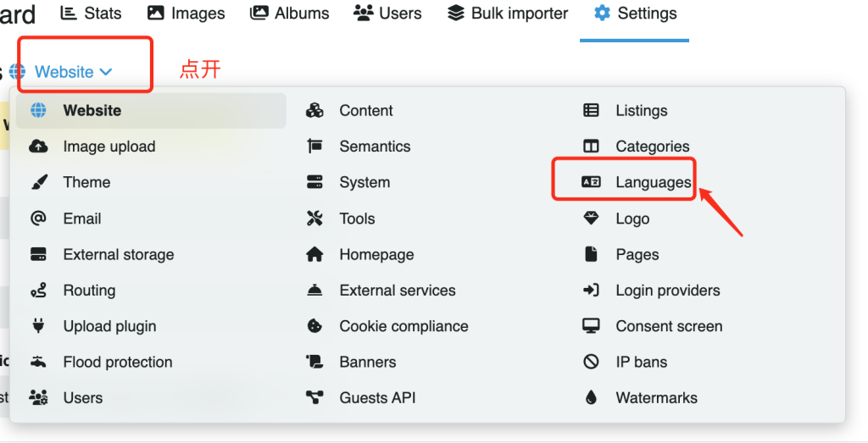The width and height of the screenshot is (868, 443).
Task: Click the cloud icon beside Image upload
Action: click(38, 147)
